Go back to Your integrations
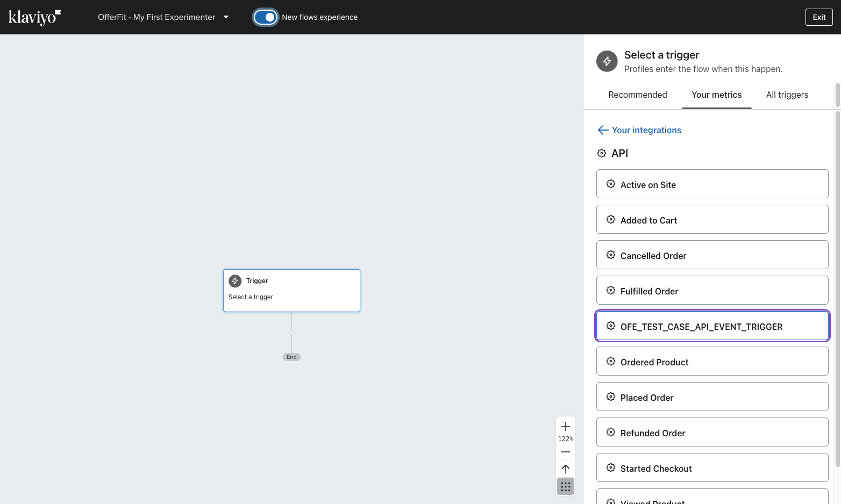 646,130
